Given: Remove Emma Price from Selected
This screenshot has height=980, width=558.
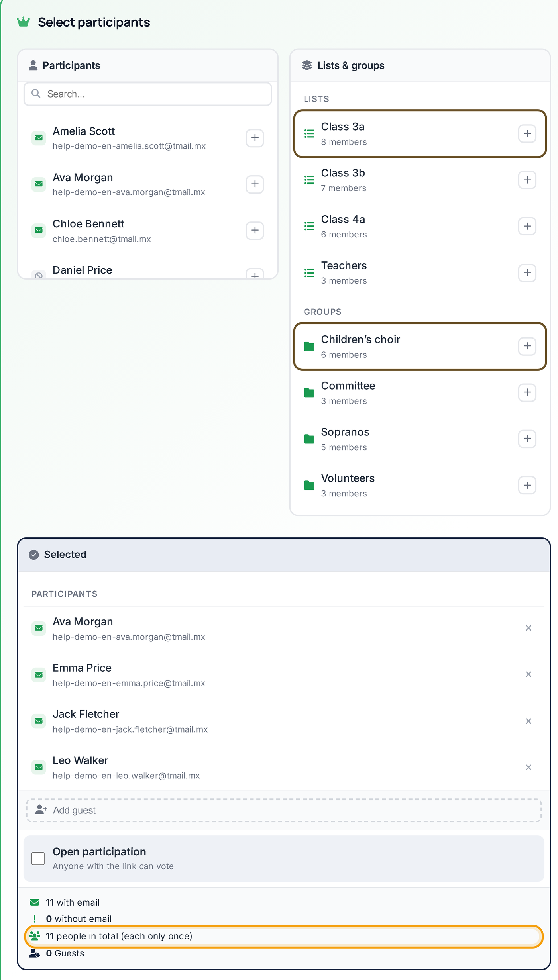Looking at the screenshot, I should (529, 674).
